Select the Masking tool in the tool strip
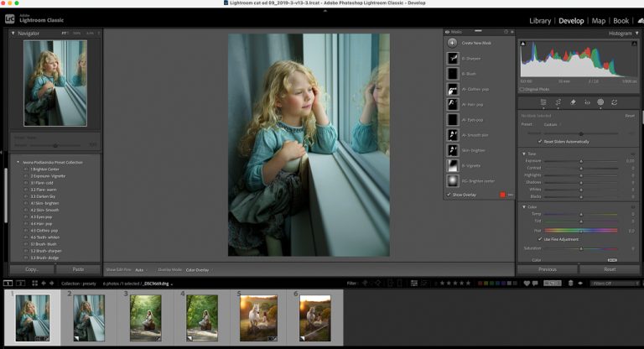The image size is (644, 349). click(600, 102)
